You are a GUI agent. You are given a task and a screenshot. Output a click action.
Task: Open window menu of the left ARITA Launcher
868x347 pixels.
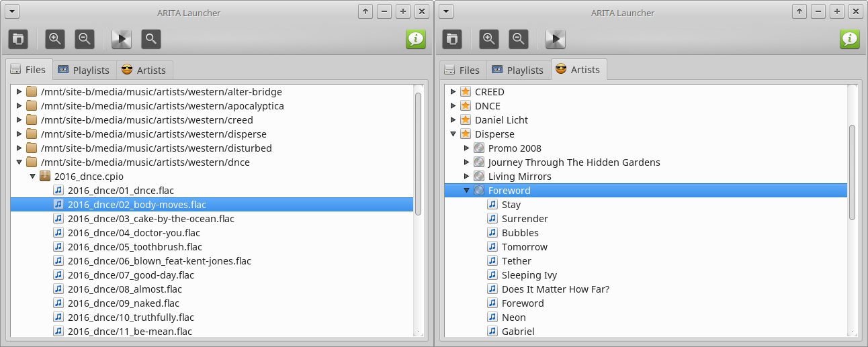[13, 11]
